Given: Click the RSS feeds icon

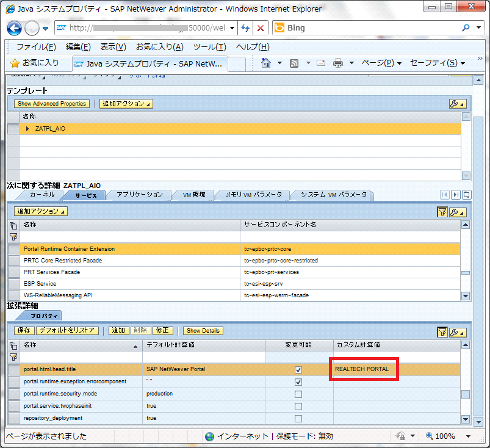Looking at the screenshot, I should [294, 63].
